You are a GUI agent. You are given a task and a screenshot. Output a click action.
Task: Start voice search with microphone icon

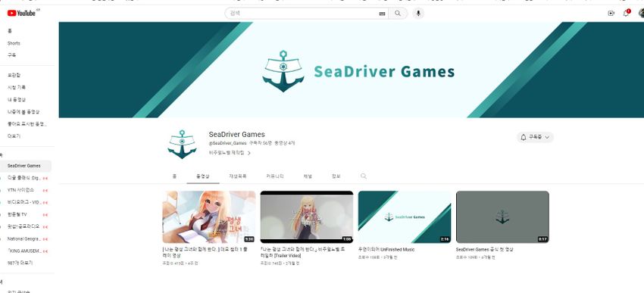click(418, 13)
